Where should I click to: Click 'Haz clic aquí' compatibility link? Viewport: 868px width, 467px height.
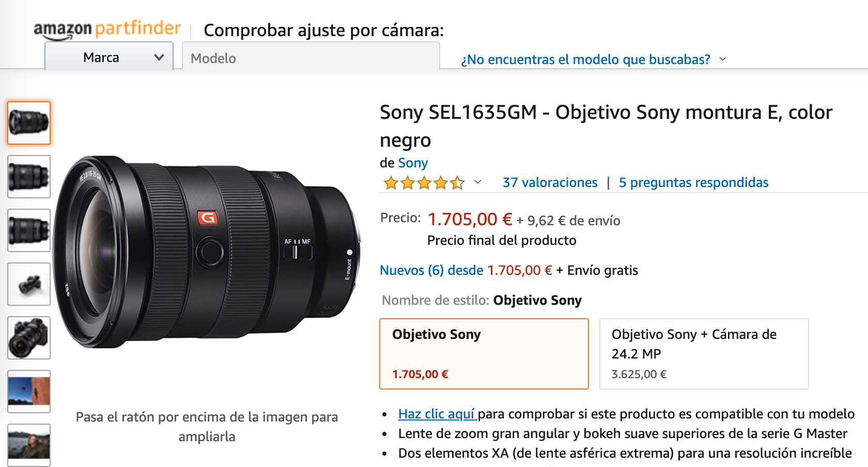coord(437,414)
